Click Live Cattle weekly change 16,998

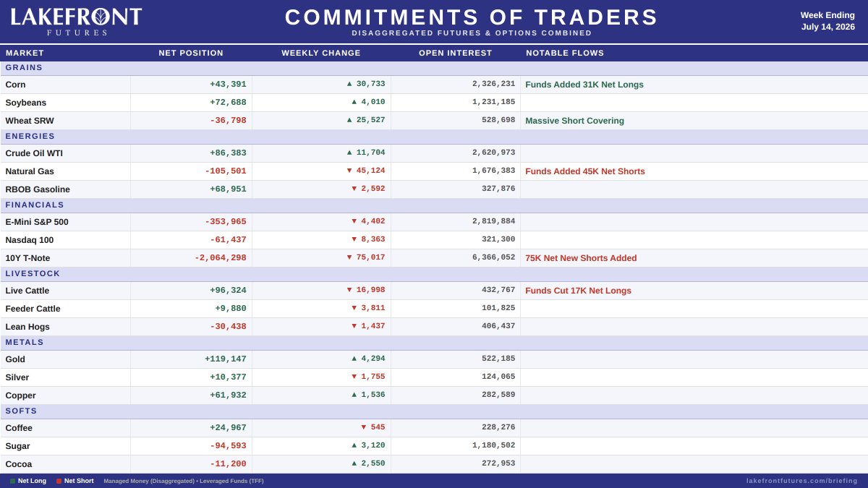point(366,290)
